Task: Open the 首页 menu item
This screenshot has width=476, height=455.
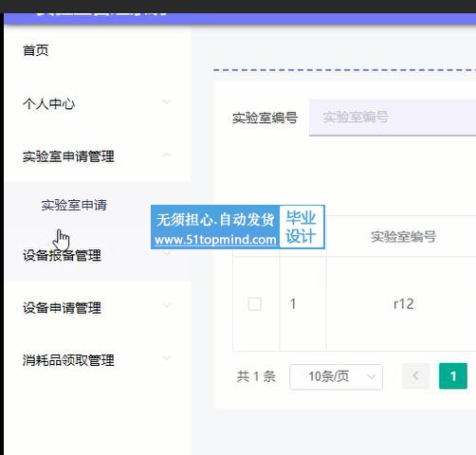Action: point(36,50)
